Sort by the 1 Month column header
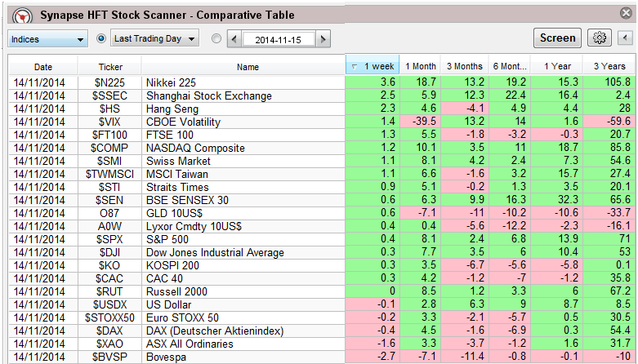The width and height of the screenshot is (638, 364). tap(419, 66)
